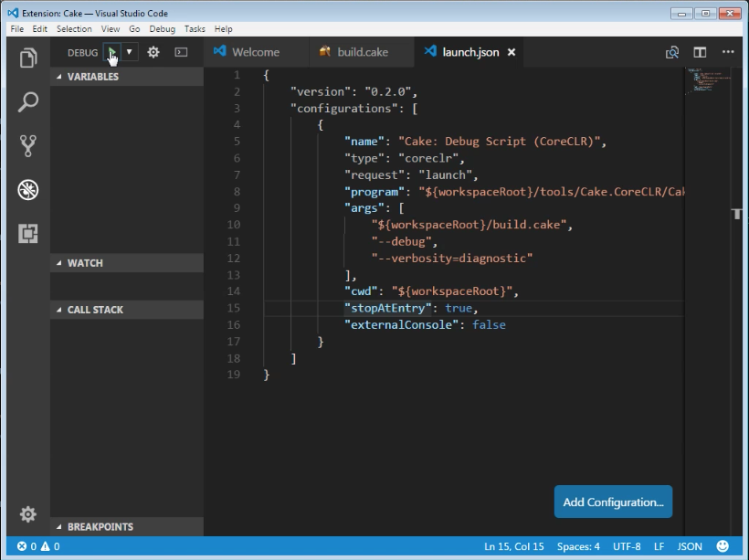This screenshot has width=749, height=560.
Task: Collapse the Variables section
Action: [127, 77]
